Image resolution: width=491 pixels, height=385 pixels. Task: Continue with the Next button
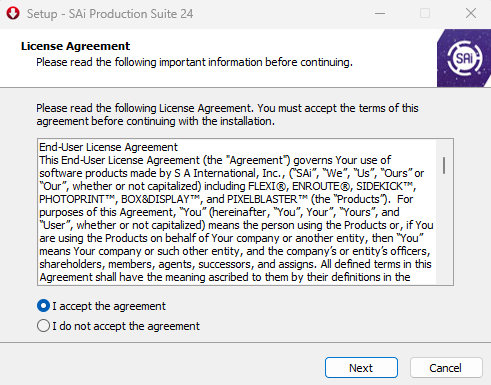tap(361, 368)
